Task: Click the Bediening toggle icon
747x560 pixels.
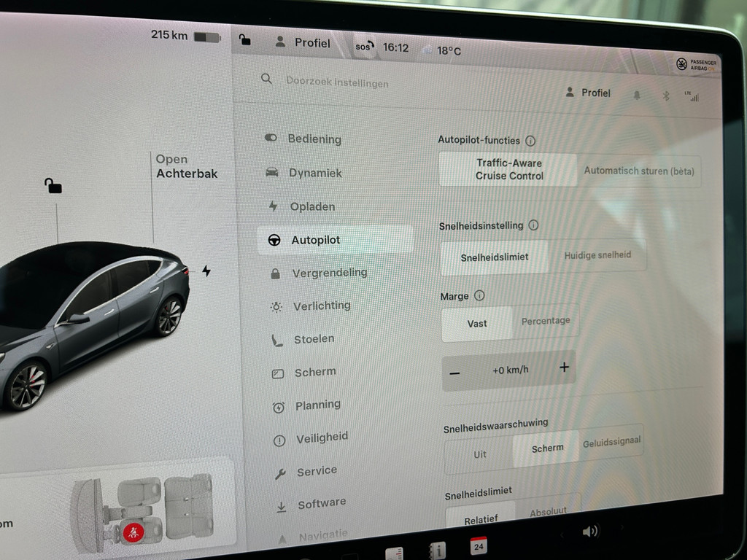Action: point(271,138)
